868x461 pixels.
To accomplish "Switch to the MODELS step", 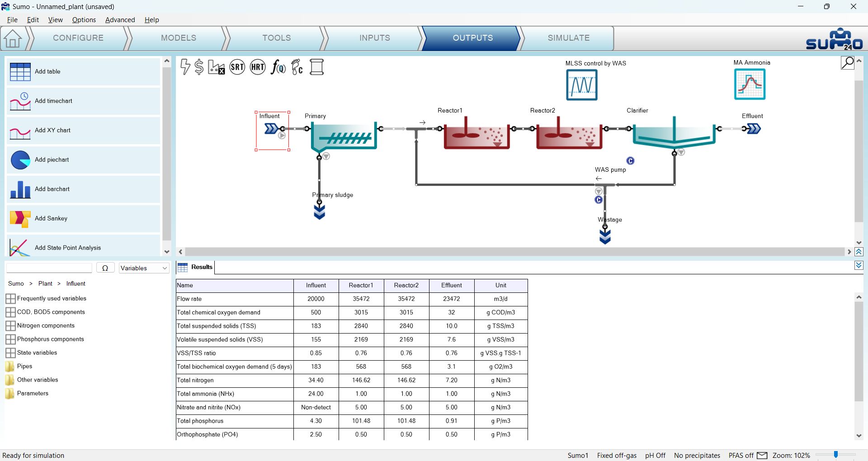I will click(179, 38).
